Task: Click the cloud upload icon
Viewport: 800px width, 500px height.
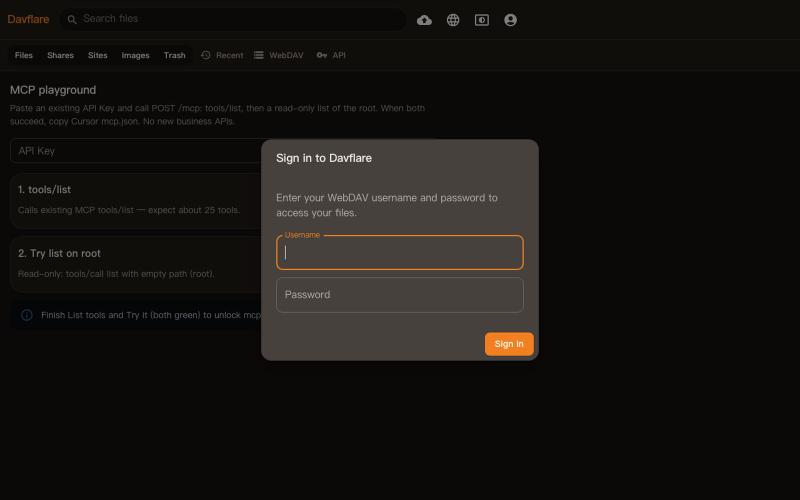Action: coord(424,20)
